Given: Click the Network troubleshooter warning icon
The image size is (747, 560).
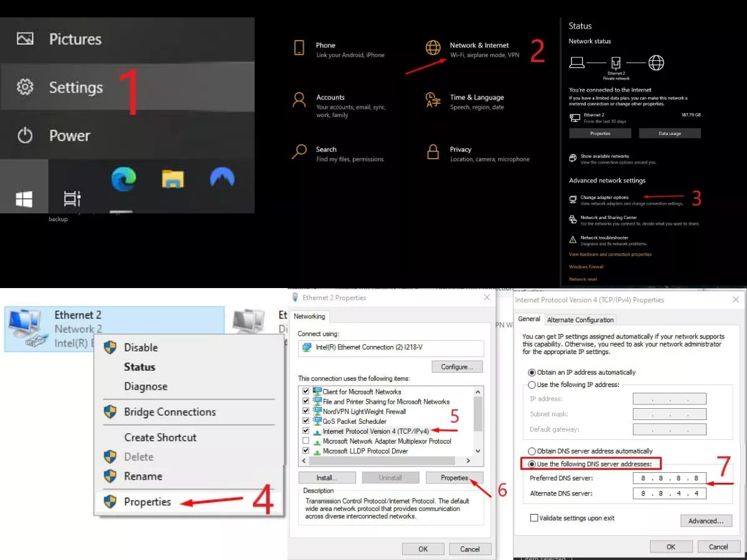Looking at the screenshot, I should 573,240.
